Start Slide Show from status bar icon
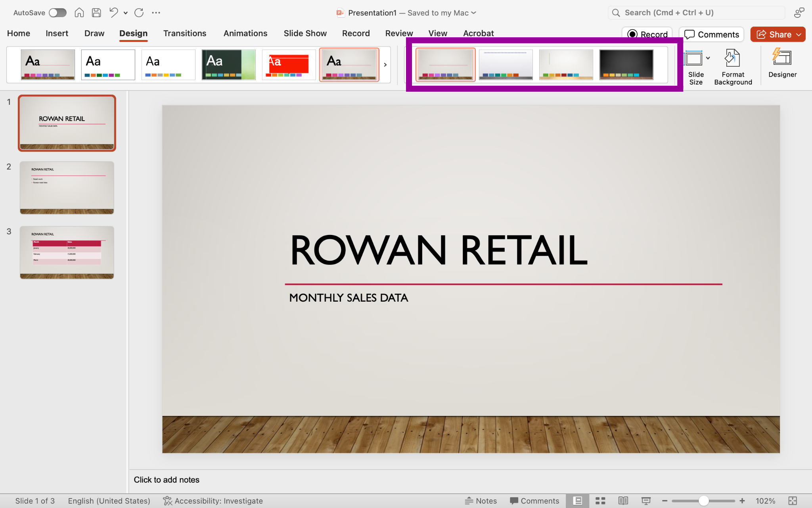Image resolution: width=812 pixels, height=508 pixels. pos(646,501)
